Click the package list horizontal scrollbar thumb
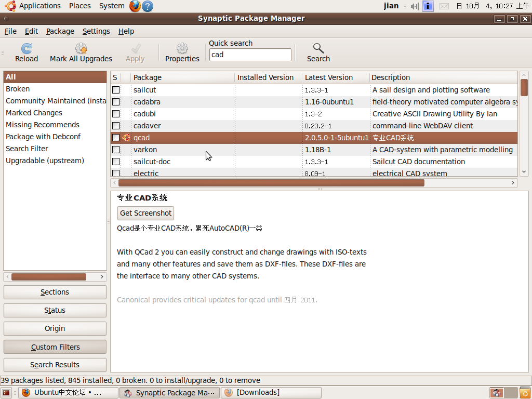Image resolution: width=532 pixels, height=399 pixels. [x=271, y=183]
